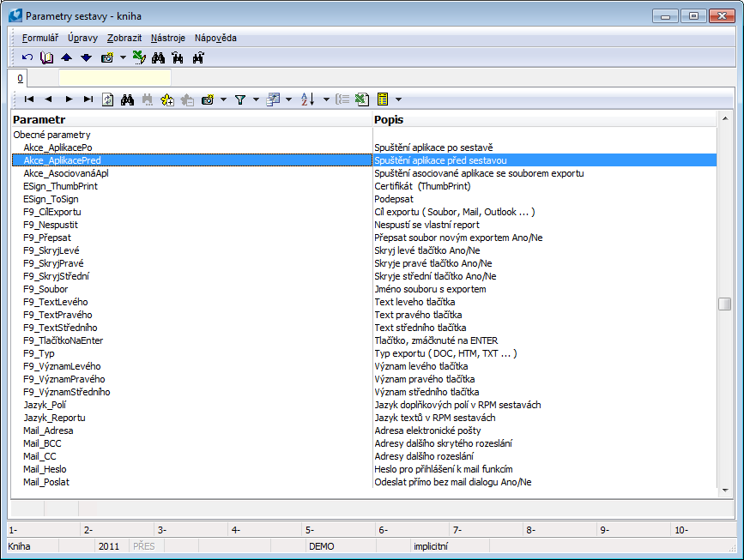The height and width of the screenshot is (560, 744).
Task: Select the Mail_Heslo parameter row
Action: [x=45, y=469]
